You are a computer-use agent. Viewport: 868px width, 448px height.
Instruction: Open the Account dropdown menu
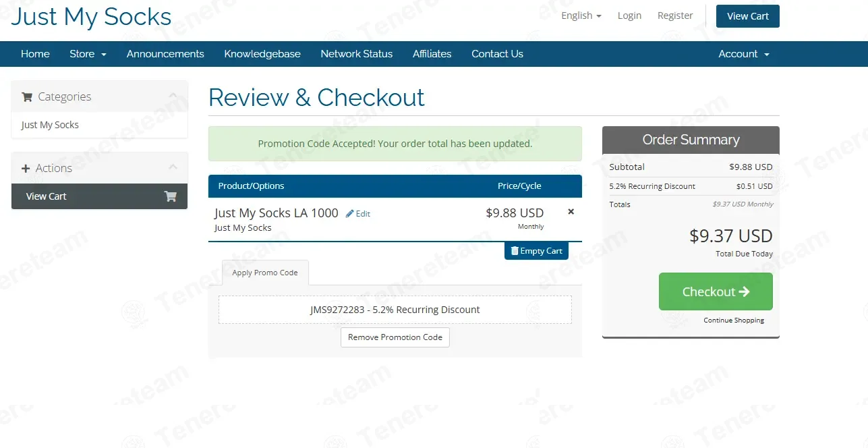743,54
